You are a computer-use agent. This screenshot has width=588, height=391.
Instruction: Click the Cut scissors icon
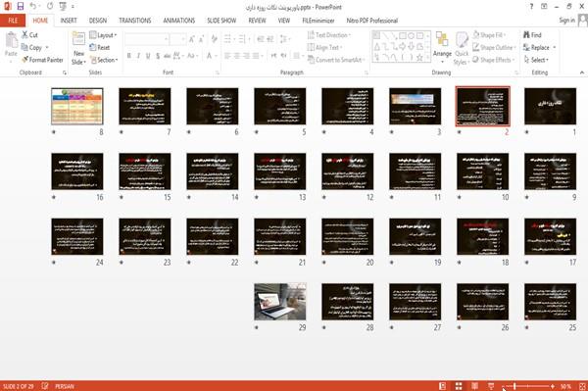(24, 35)
